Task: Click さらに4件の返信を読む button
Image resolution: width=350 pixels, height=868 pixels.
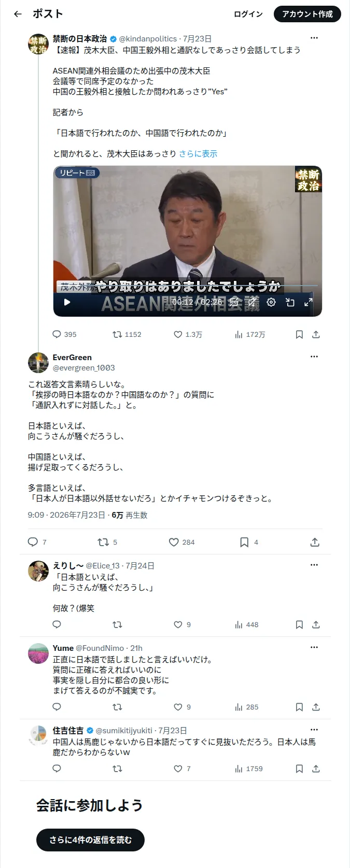Action: click(90, 840)
